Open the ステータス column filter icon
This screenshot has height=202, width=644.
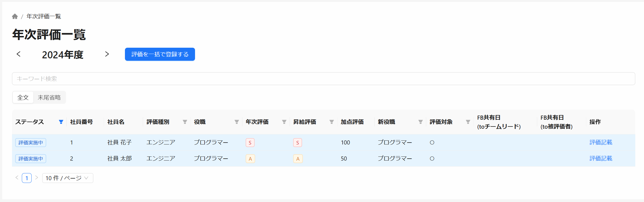click(x=61, y=122)
